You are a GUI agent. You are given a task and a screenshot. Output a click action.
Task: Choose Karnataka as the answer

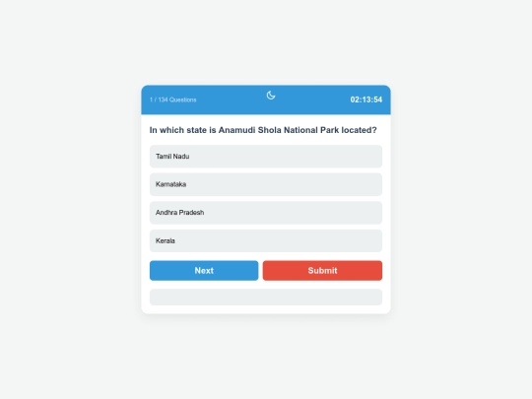point(266,184)
